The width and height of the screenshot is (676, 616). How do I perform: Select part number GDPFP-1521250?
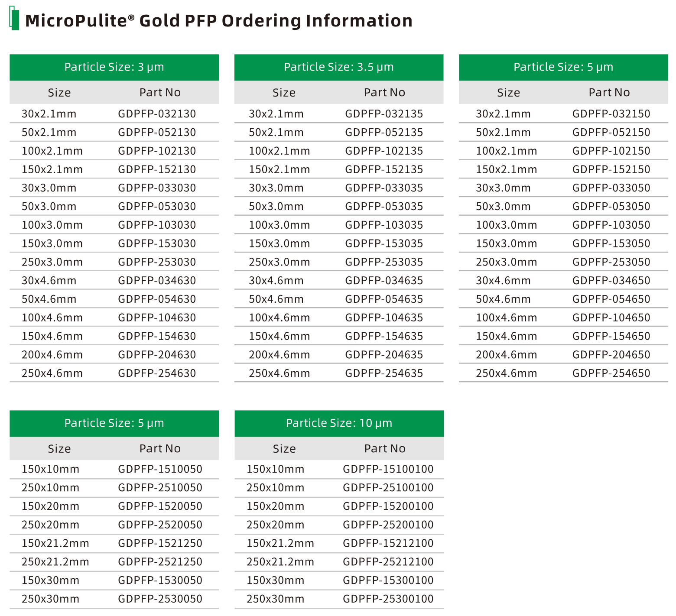[x=160, y=543]
